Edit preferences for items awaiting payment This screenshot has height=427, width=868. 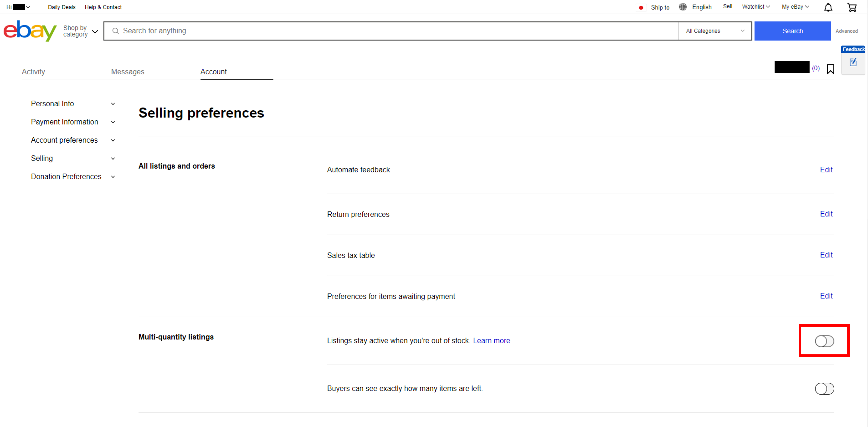click(x=826, y=296)
